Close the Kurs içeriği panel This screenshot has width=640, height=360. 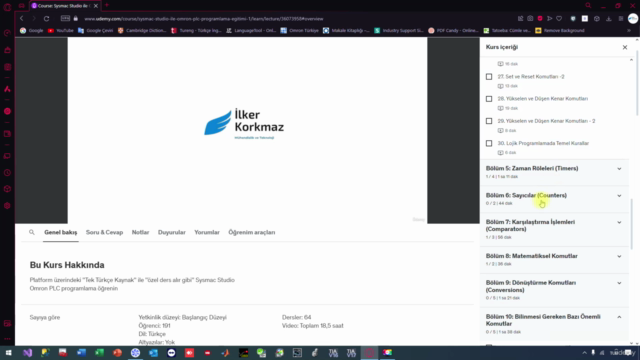[x=624, y=47]
